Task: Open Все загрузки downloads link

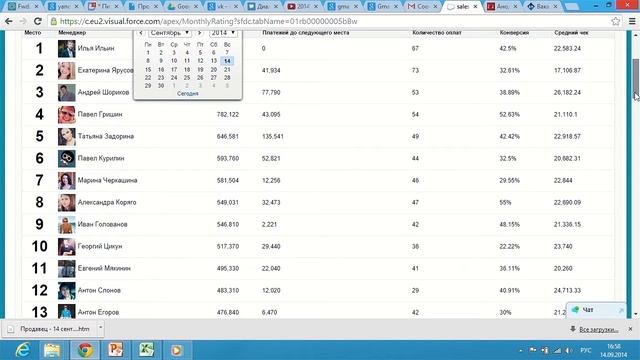Action: click(x=599, y=329)
